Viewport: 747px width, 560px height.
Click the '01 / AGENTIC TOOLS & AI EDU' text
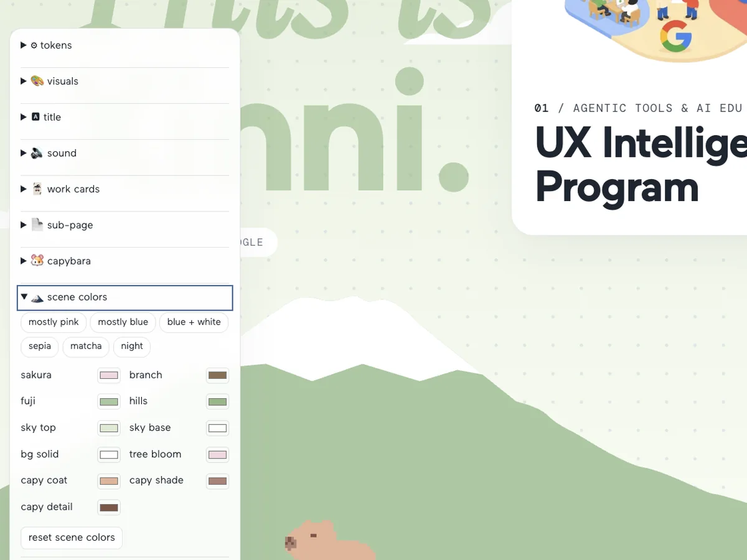[639, 108]
